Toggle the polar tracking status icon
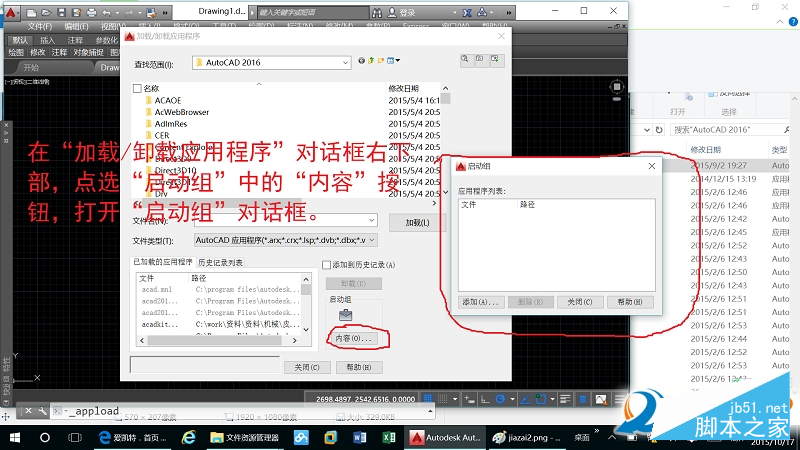This screenshot has width=800, height=450. [501, 399]
